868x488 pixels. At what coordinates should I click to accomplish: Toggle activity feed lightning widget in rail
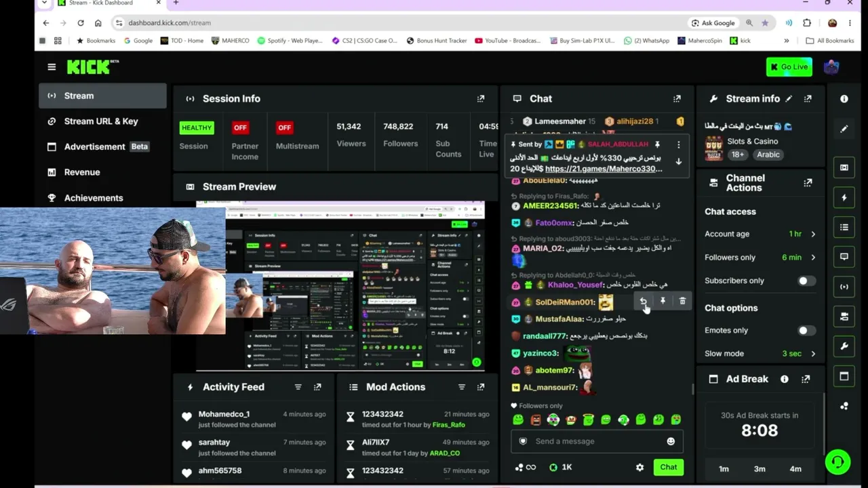(x=844, y=198)
